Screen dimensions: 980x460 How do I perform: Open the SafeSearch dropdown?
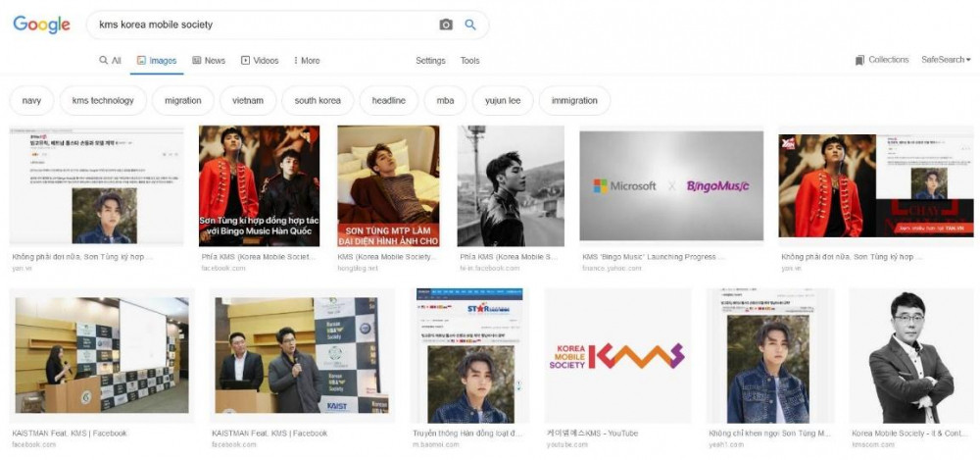946,60
